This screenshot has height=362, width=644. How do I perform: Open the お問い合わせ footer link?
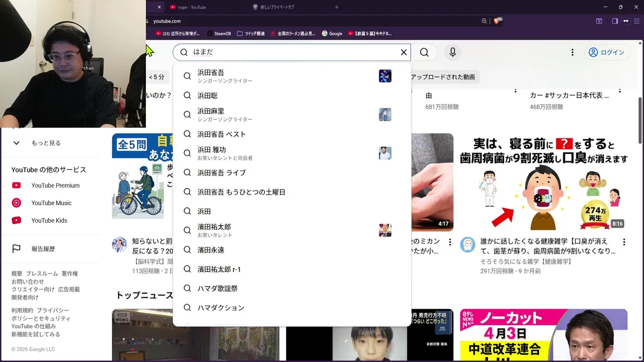click(x=28, y=282)
